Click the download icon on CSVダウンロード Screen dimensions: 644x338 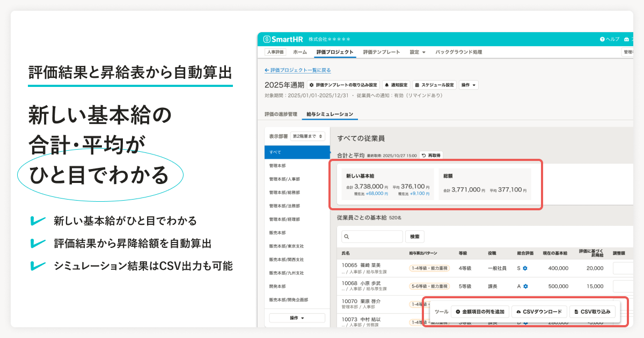pos(518,312)
